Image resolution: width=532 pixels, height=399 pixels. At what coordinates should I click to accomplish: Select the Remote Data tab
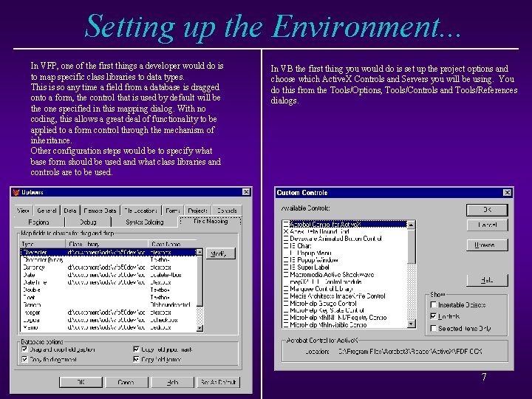[x=100, y=211]
